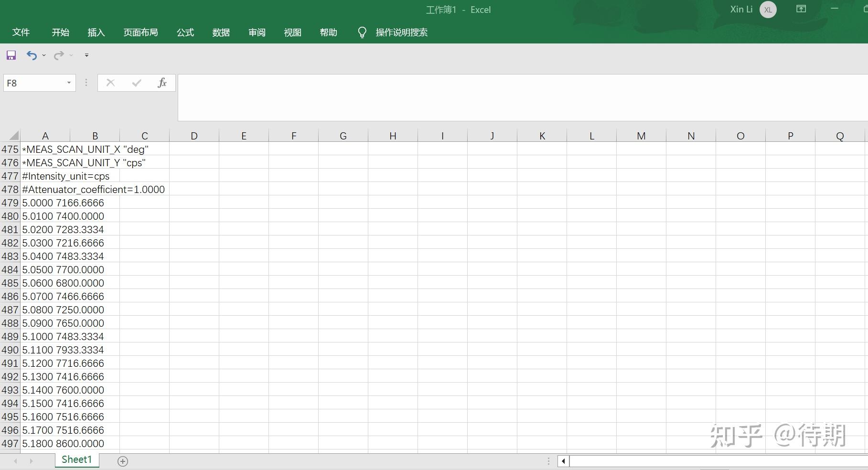Switch to the 开始 ribbon tab
868x470 pixels.
coord(60,32)
